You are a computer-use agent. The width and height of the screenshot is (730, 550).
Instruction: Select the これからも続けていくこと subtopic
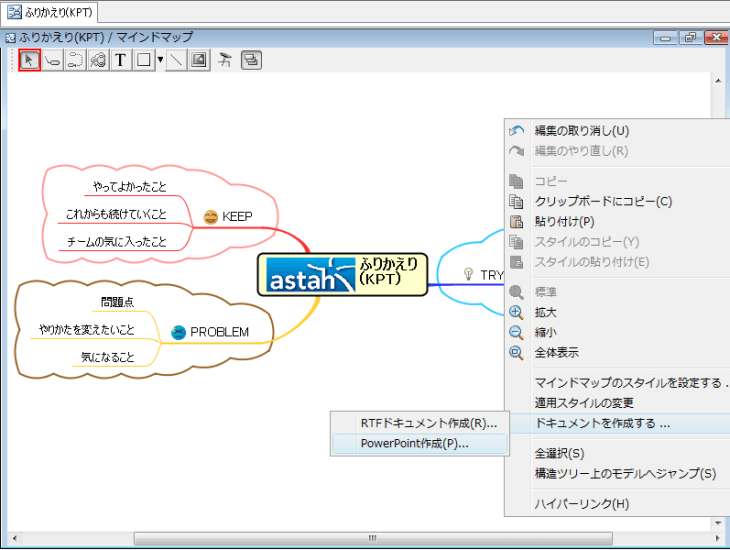[x=116, y=214]
